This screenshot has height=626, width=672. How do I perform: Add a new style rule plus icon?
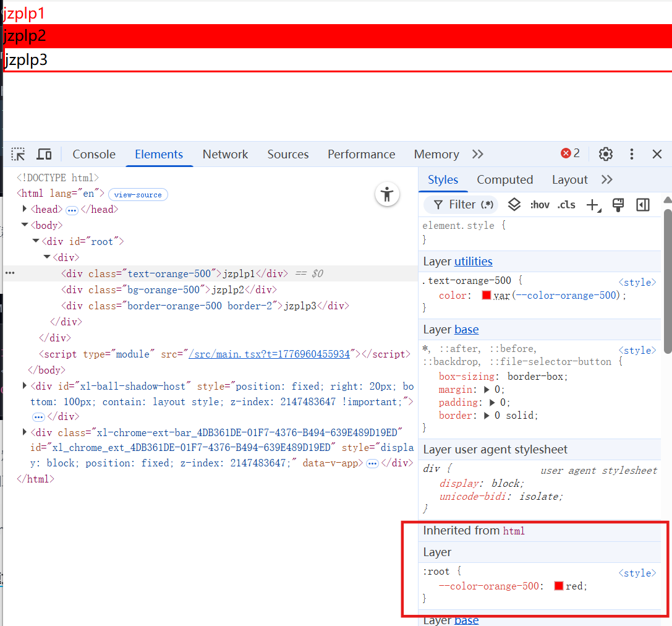tap(593, 205)
